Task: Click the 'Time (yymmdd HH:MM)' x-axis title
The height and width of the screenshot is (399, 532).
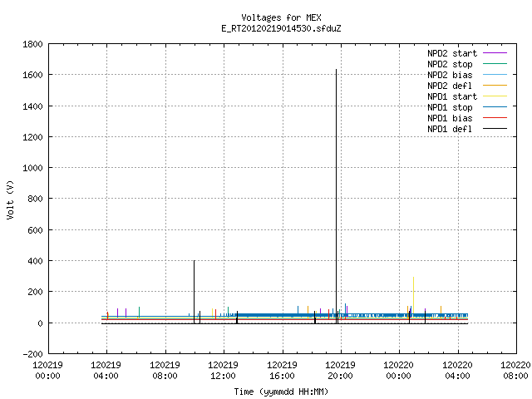Action: coord(281,392)
